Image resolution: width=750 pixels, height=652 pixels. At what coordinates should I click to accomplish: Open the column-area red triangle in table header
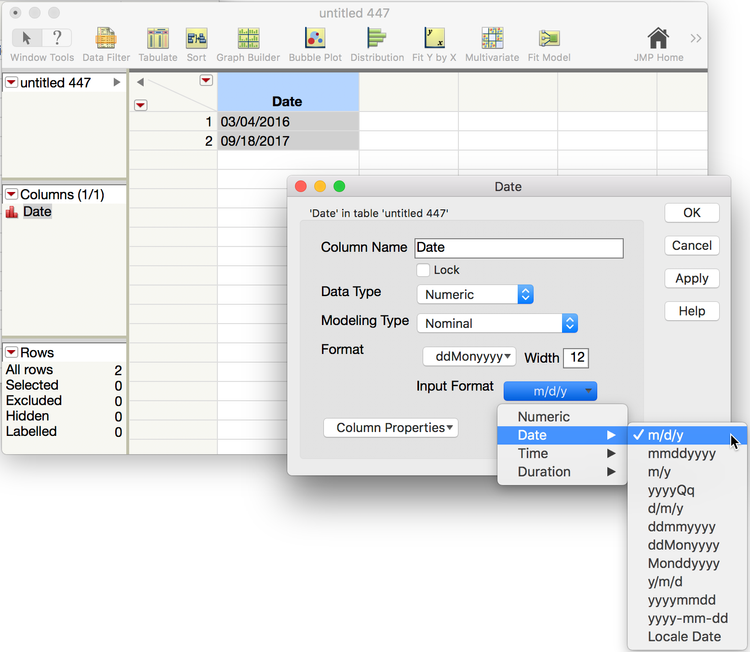206,80
